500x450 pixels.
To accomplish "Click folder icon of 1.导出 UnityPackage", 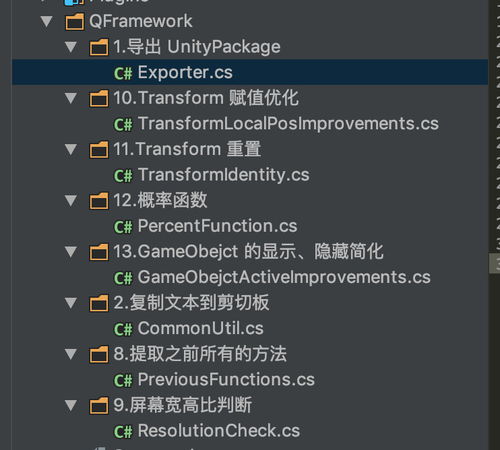I will pos(99,47).
